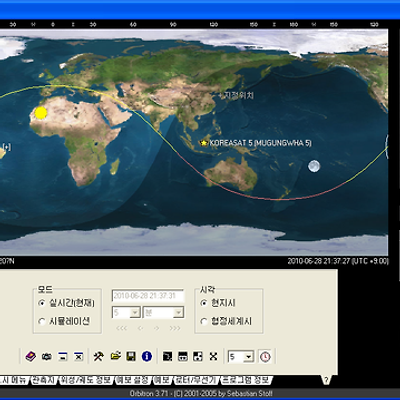This screenshot has height=400, width=400.
Task: Click the red clock time-sync icon
Action: [x=265, y=357]
